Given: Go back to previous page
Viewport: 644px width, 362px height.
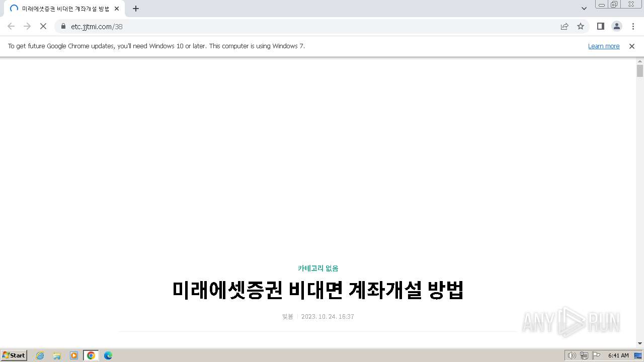Looking at the screenshot, I should point(11,26).
